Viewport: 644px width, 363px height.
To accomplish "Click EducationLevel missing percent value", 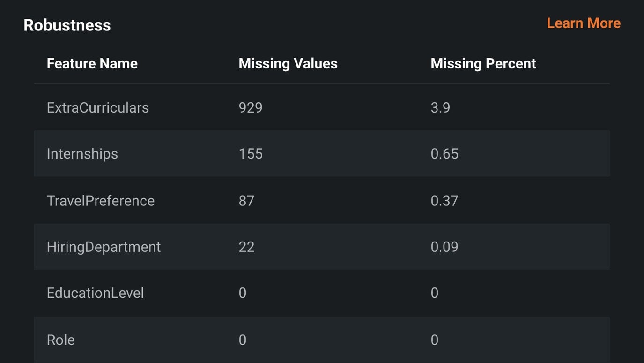I will click(x=435, y=293).
